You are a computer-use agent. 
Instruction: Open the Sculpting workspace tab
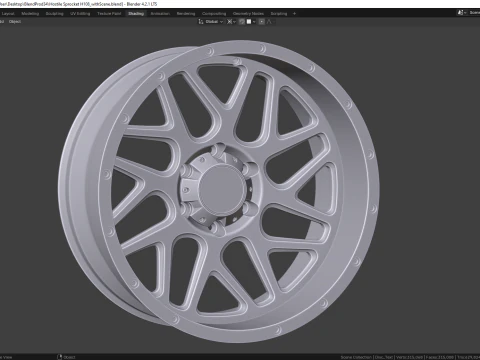pos(54,14)
